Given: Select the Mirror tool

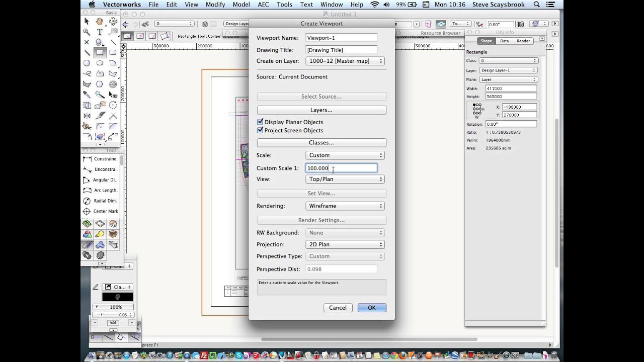Looking at the screenshot, I should (x=87, y=116).
